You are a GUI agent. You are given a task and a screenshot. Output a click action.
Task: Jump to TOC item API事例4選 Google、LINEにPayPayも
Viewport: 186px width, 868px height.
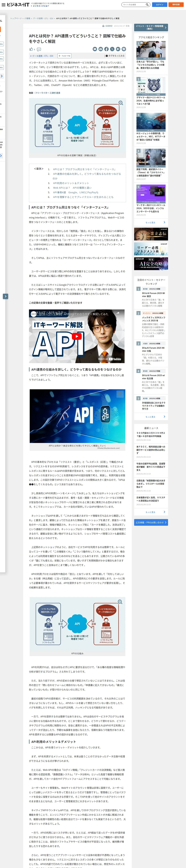coord(76,192)
